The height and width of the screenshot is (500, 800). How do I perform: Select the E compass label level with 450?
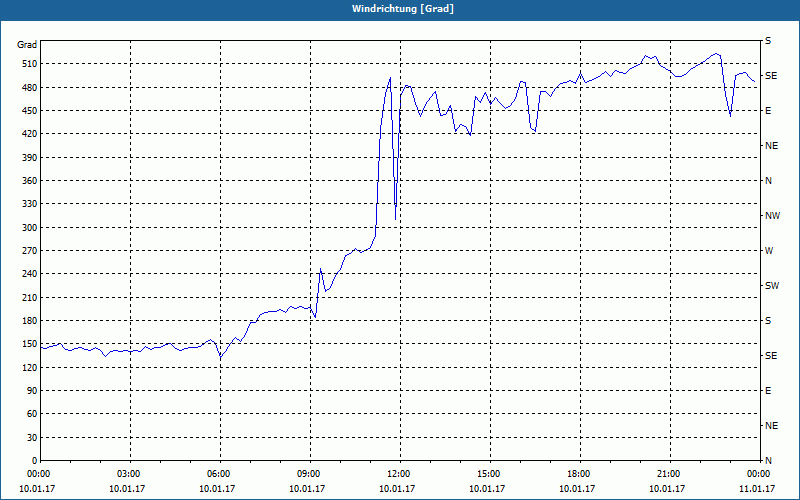tap(768, 111)
